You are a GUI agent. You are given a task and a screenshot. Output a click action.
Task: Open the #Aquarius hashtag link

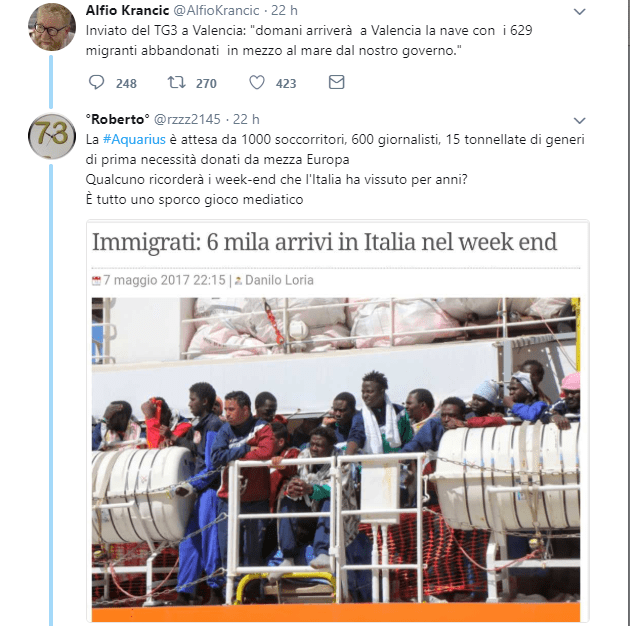pos(134,139)
